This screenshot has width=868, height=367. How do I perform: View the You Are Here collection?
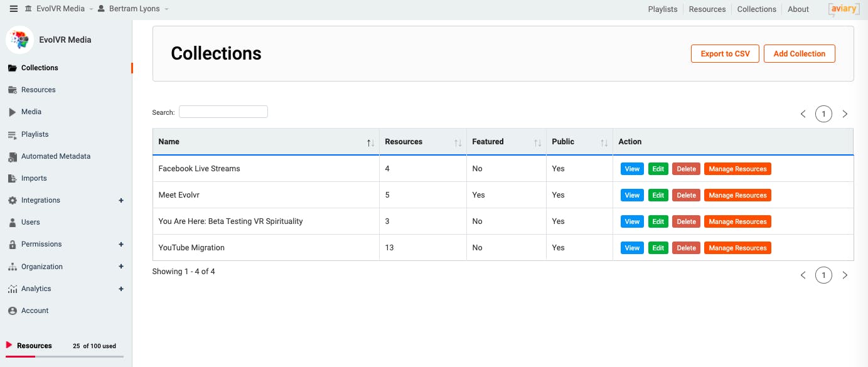click(x=632, y=221)
